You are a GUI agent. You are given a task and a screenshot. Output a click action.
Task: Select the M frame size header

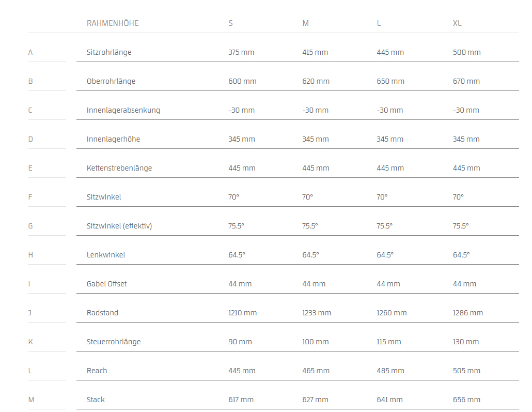[305, 23]
